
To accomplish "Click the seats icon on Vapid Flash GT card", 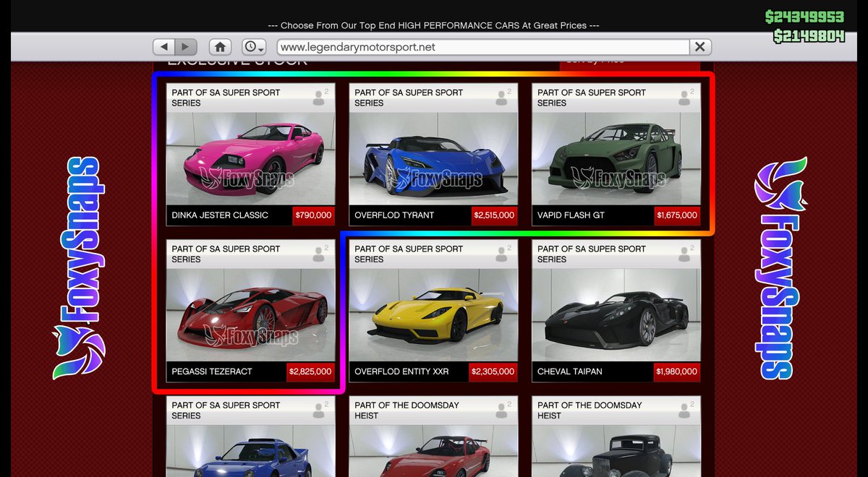I will [686, 98].
